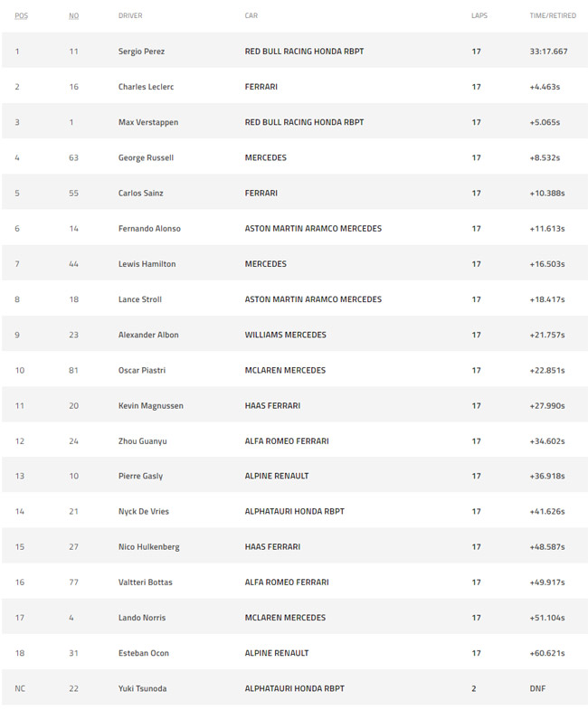Open Sergio Perez driver link

click(141, 52)
